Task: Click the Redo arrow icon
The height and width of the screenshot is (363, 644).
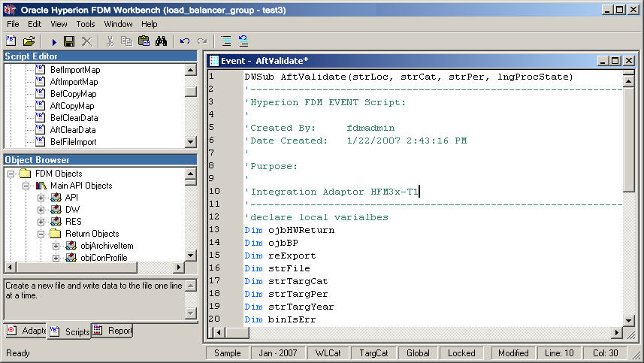Action: (x=202, y=41)
